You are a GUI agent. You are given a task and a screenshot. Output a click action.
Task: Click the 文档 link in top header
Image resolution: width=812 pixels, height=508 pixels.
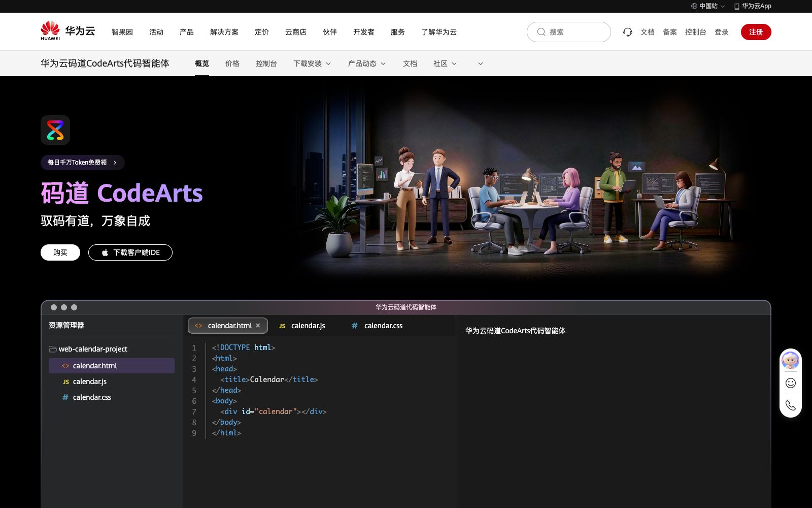coord(648,32)
